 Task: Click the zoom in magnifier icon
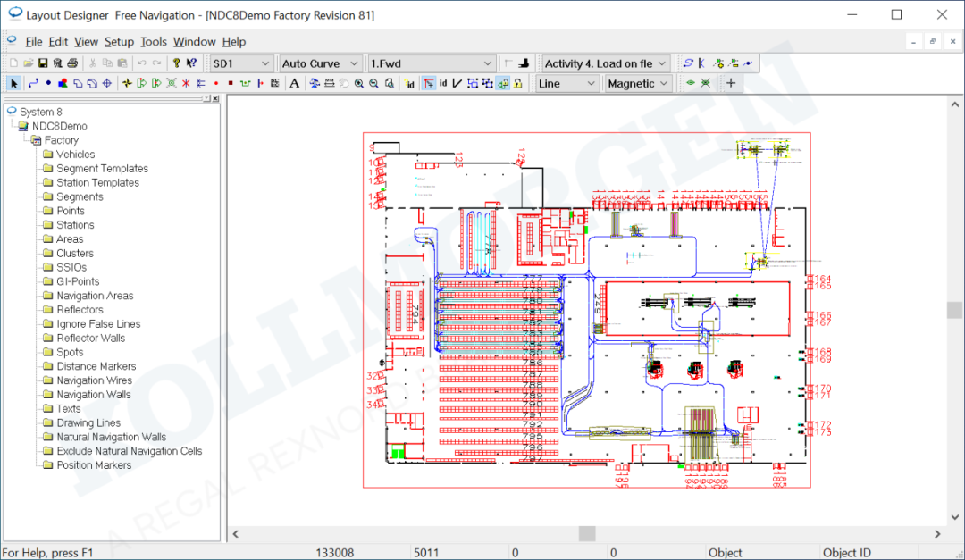(358, 84)
